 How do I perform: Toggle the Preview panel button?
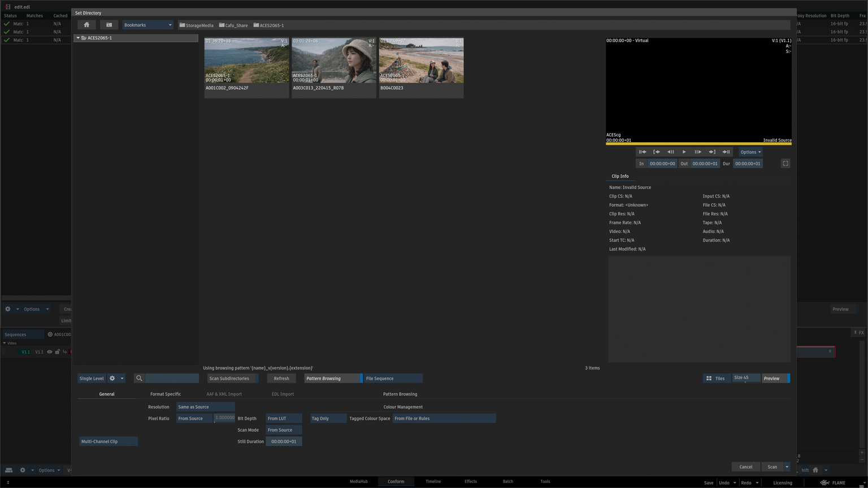775,378
